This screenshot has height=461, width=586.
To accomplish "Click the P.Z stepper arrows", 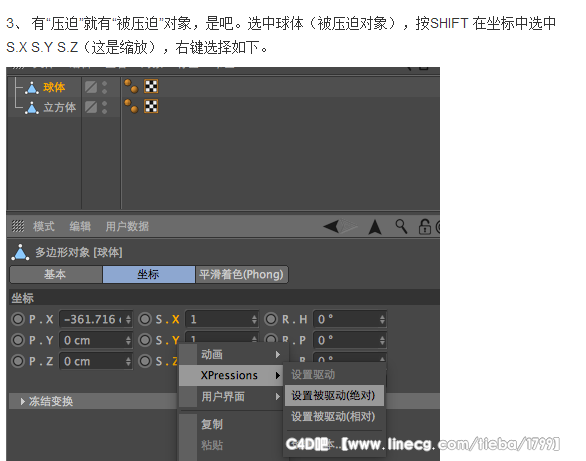I will [x=128, y=361].
